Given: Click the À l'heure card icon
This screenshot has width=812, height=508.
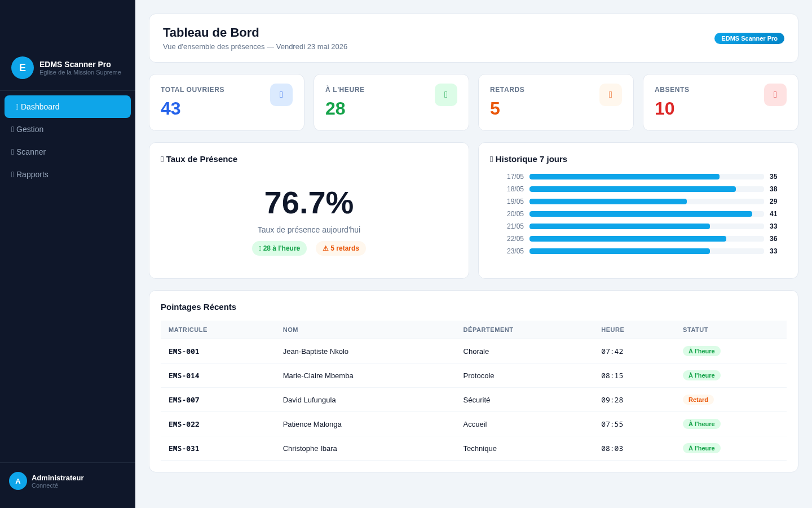Looking at the screenshot, I should coord(446,95).
